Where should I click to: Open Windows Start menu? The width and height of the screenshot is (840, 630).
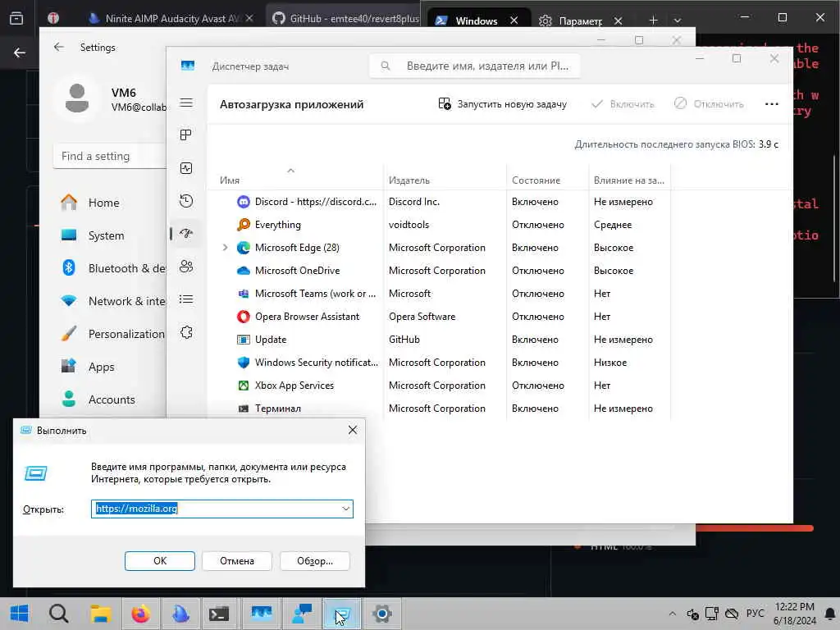[x=20, y=614]
